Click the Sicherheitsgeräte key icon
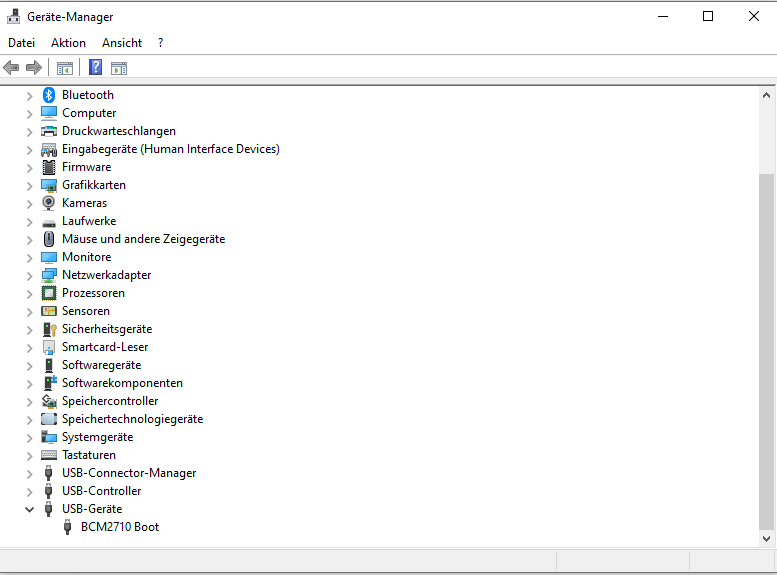Viewport: 777px width, 575px height. pos(49,329)
